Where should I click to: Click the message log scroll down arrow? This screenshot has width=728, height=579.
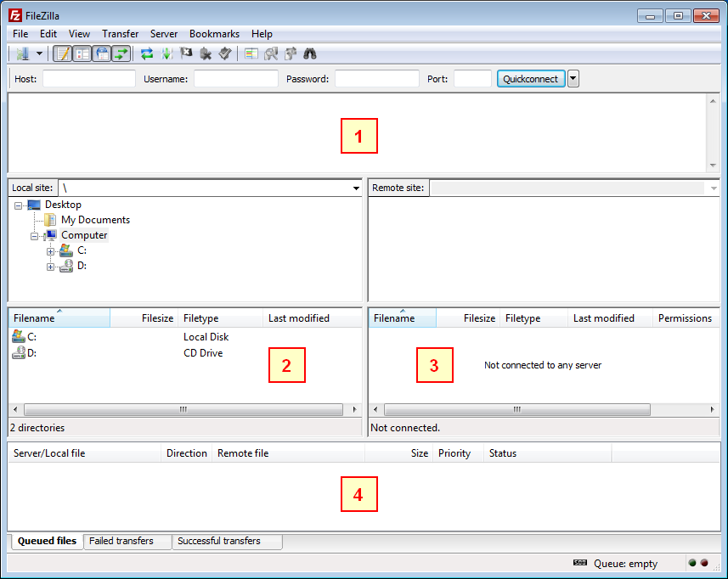coord(713,166)
